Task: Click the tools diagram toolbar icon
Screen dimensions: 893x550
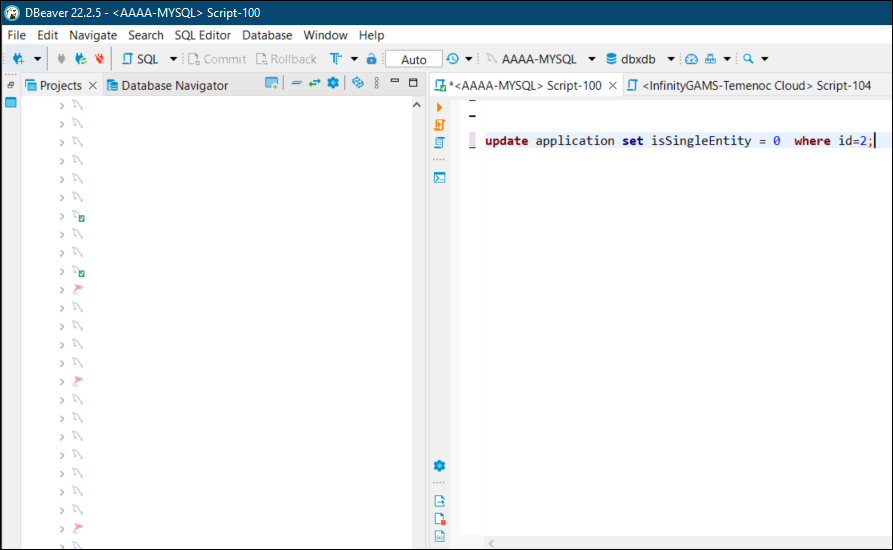Action: pos(710,59)
